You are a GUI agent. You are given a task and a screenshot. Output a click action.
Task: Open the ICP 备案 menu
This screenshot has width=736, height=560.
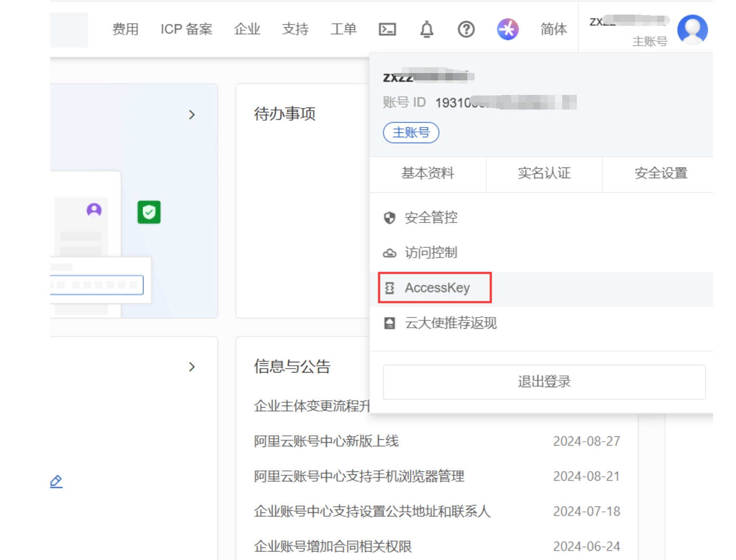(x=186, y=29)
